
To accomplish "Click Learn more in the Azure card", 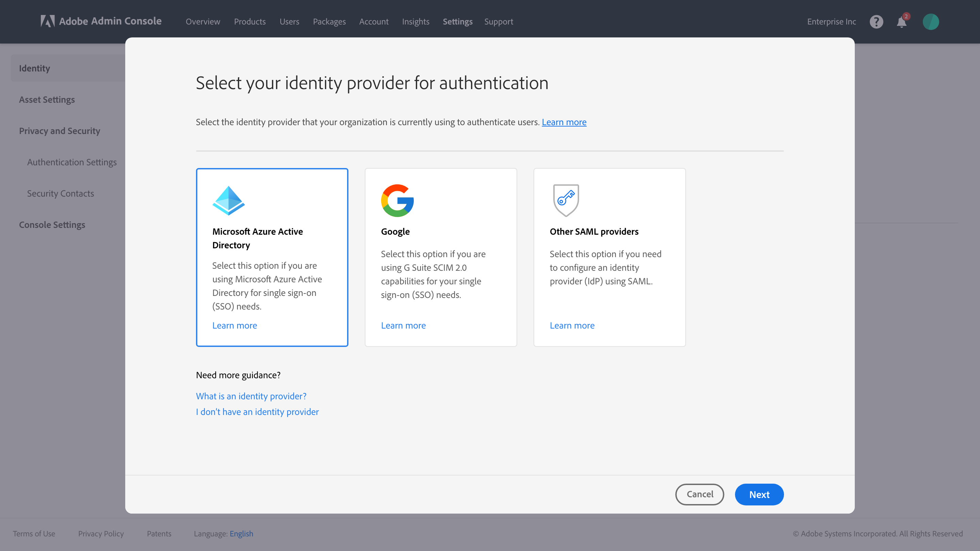I will pyautogui.click(x=234, y=325).
